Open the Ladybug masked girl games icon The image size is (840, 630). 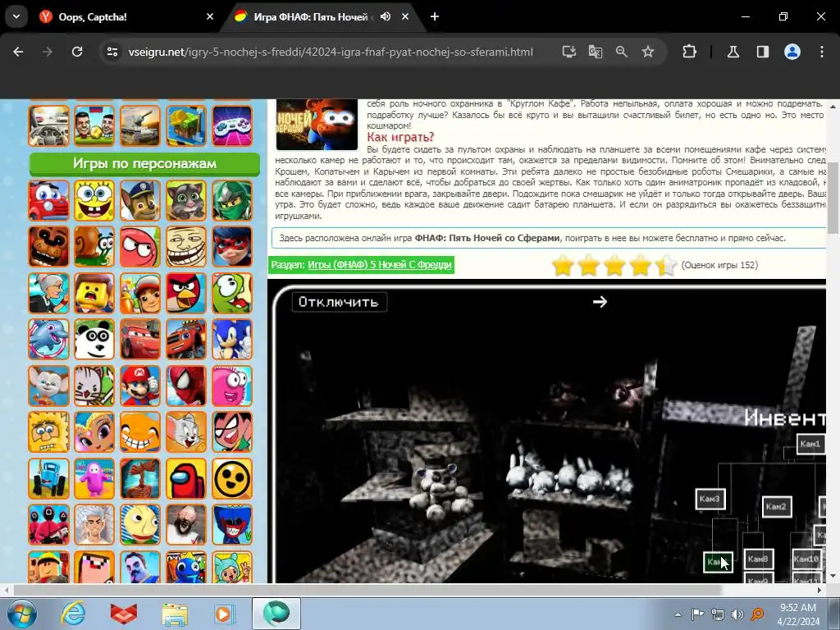pos(232,246)
